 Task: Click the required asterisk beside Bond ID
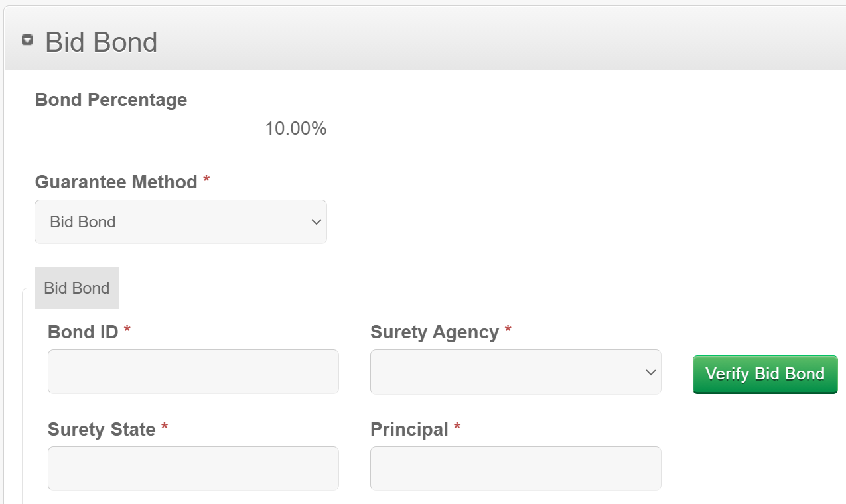click(x=127, y=331)
